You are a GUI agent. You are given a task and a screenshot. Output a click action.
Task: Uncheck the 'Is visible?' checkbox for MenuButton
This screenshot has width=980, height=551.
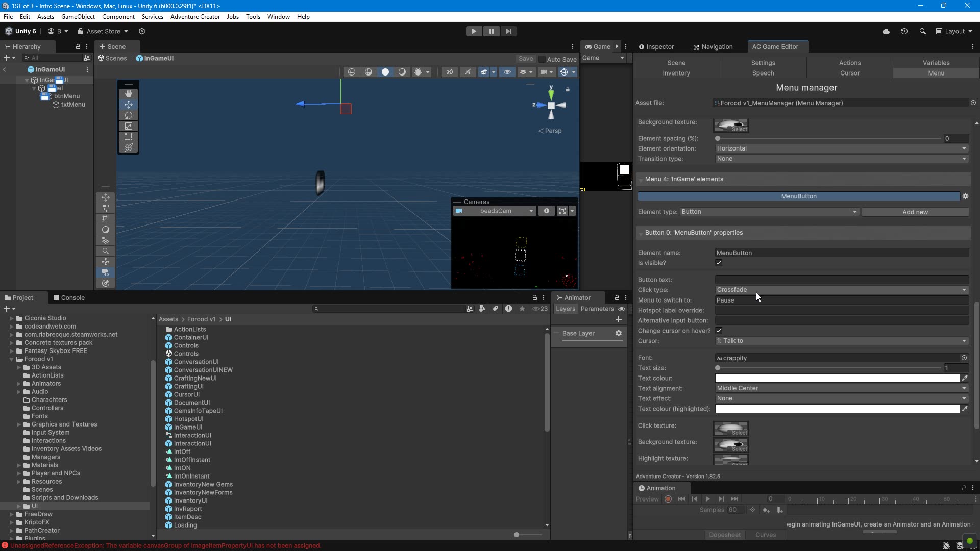pyautogui.click(x=719, y=263)
